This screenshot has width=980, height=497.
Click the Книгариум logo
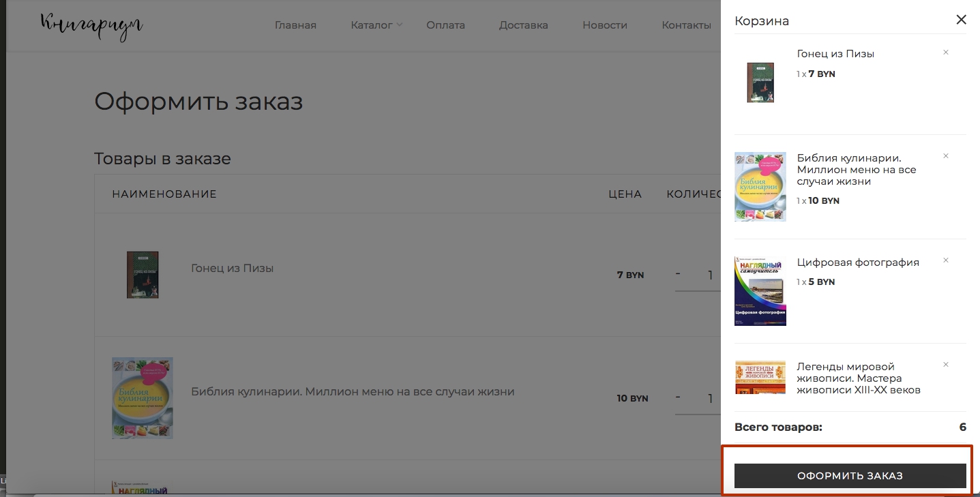(91, 25)
